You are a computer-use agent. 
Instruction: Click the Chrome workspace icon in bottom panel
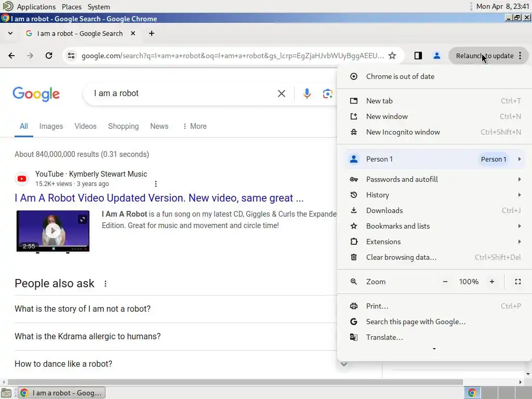tap(472, 393)
